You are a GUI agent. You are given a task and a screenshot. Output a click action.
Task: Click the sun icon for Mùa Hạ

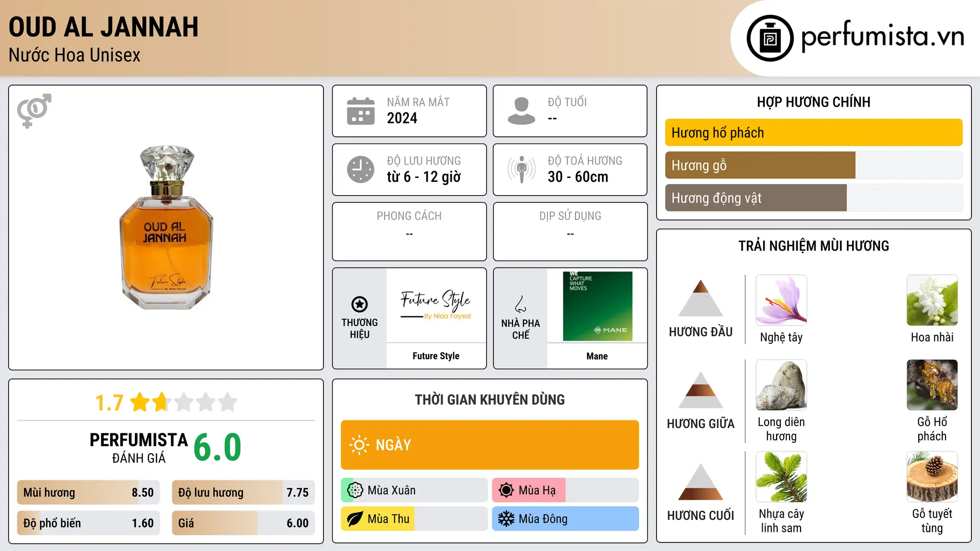pos(506,490)
